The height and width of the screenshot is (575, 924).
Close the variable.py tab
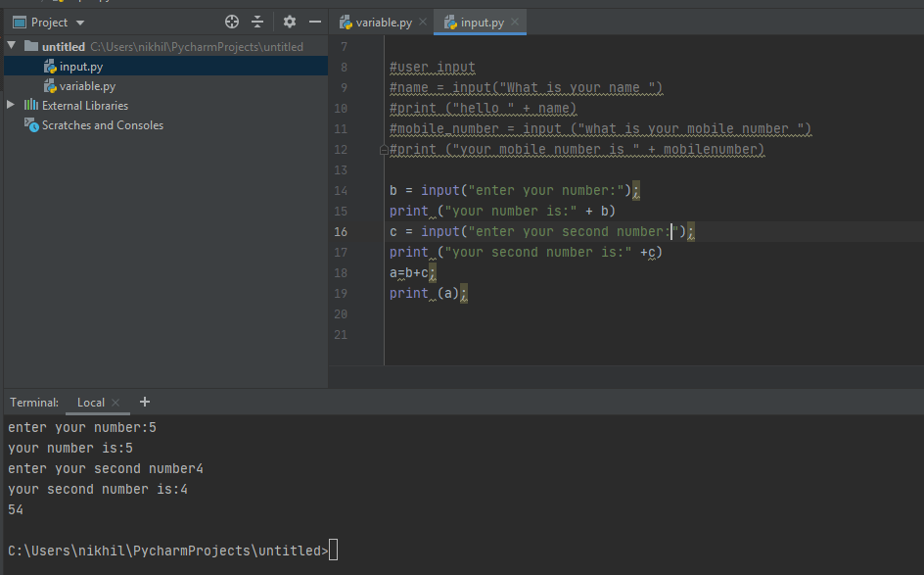click(423, 22)
